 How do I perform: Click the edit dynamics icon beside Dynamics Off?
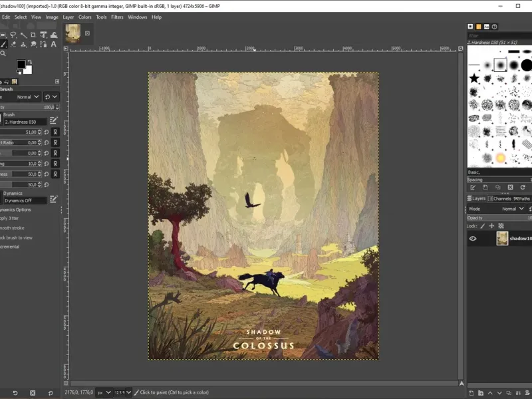coord(54,199)
